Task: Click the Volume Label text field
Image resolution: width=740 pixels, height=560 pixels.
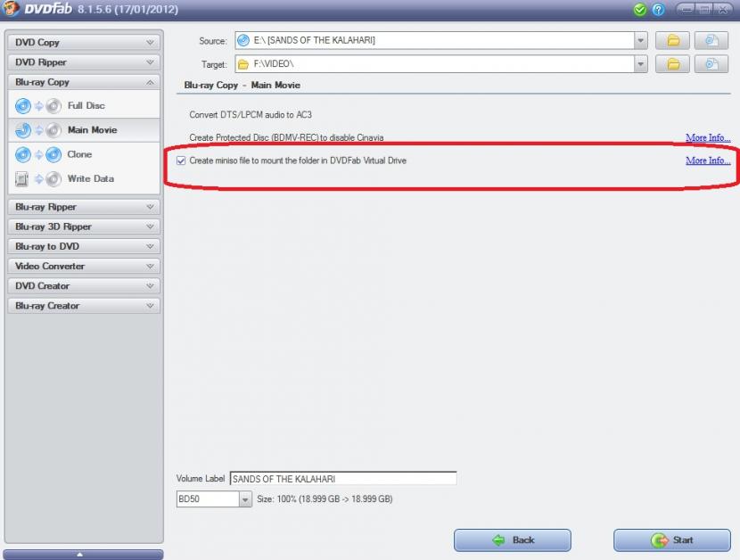Action: [x=343, y=479]
